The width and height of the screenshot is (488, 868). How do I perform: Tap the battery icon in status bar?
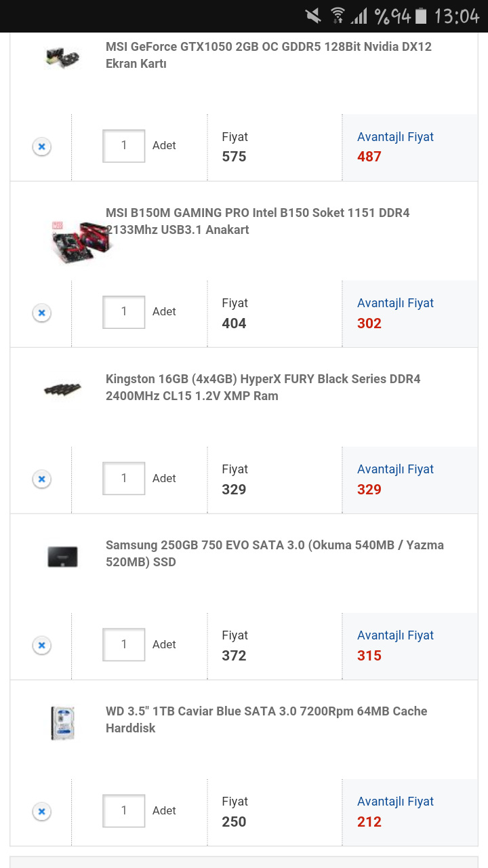point(422,16)
